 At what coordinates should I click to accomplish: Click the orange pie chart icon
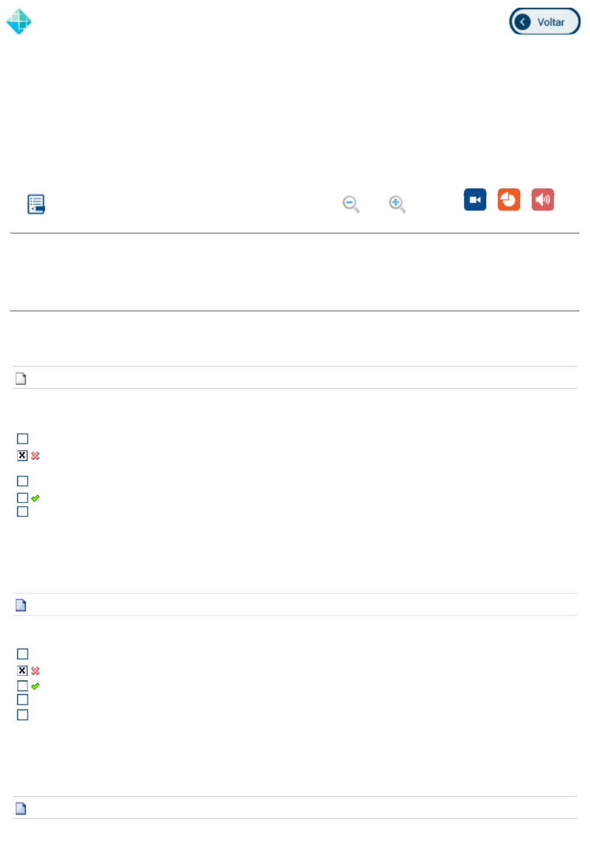pyautogui.click(x=509, y=200)
